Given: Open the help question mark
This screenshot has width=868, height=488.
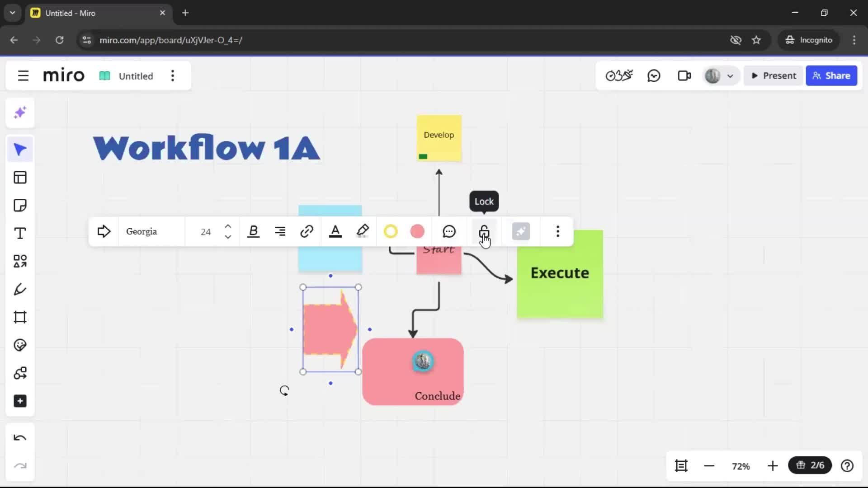Looking at the screenshot, I should pos(847,466).
